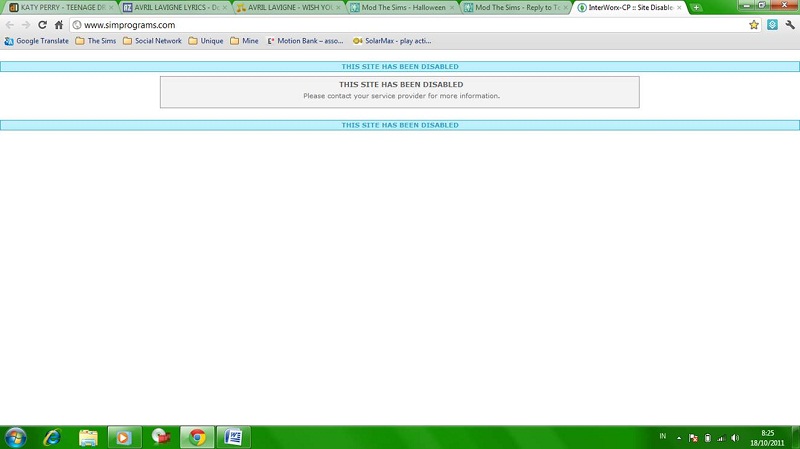The height and width of the screenshot is (449, 800).
Task: Click the address bar showing www.simprograms.com
Action: point(400,25)
